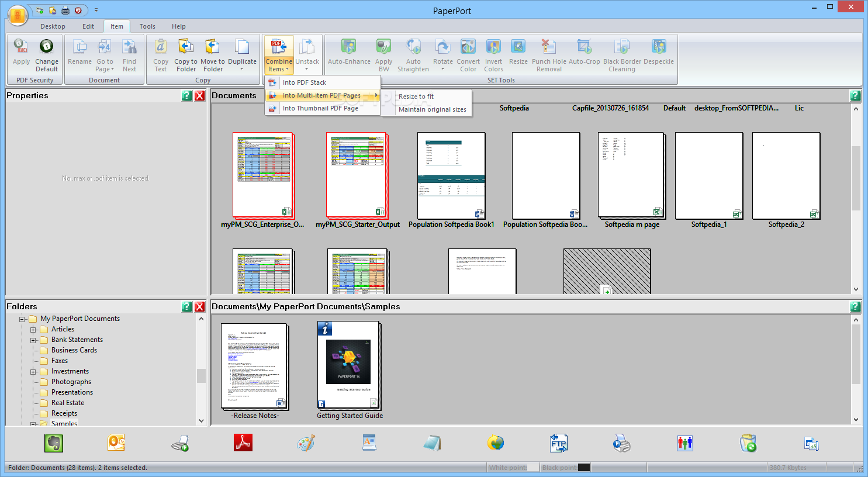Screen dimensions: 868x477
Task: Click the Change Default security icon
Action: (47, 55)
